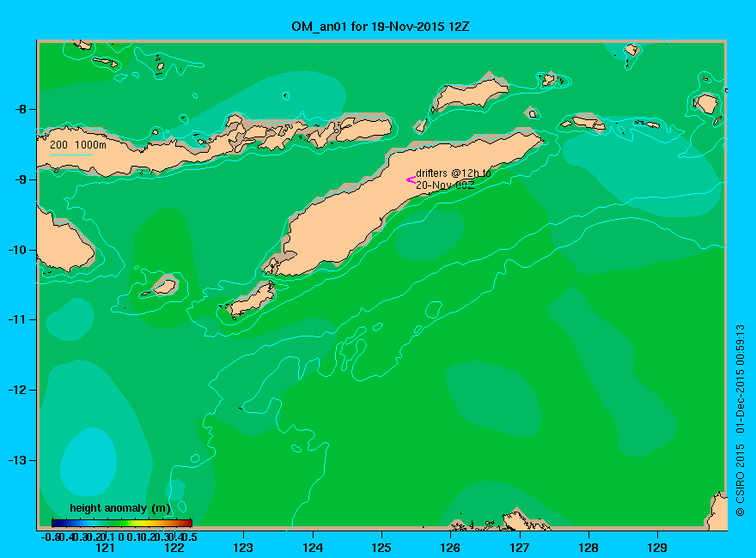The image size is (756, 558).
Task: Click the title 'OM_an01 for 19-Nov-2015 12Z'
Action: [x=380, y=27]
